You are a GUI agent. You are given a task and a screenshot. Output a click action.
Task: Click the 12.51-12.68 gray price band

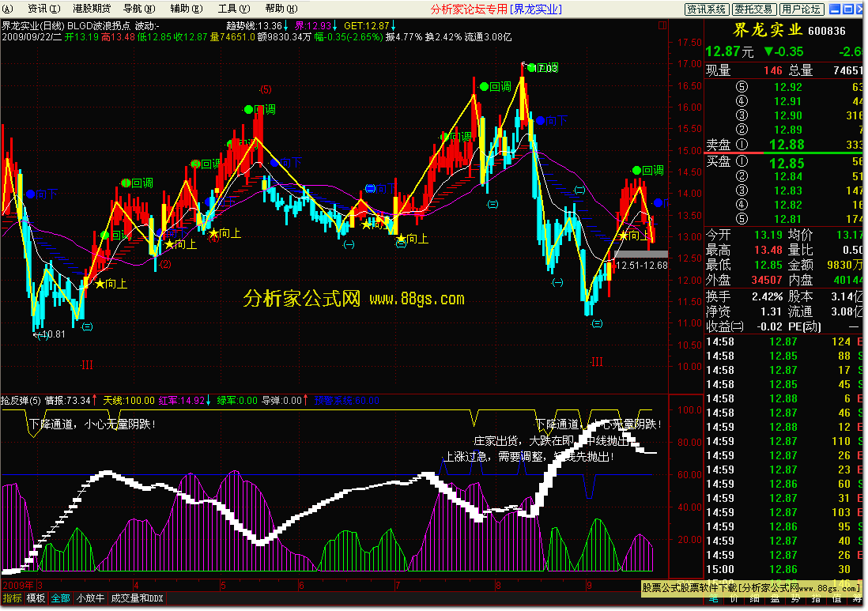point(641,254)
